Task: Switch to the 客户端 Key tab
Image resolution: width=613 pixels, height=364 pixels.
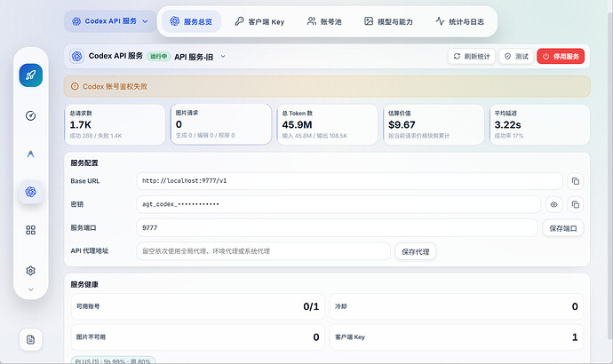Action: (x=259, y=21)
